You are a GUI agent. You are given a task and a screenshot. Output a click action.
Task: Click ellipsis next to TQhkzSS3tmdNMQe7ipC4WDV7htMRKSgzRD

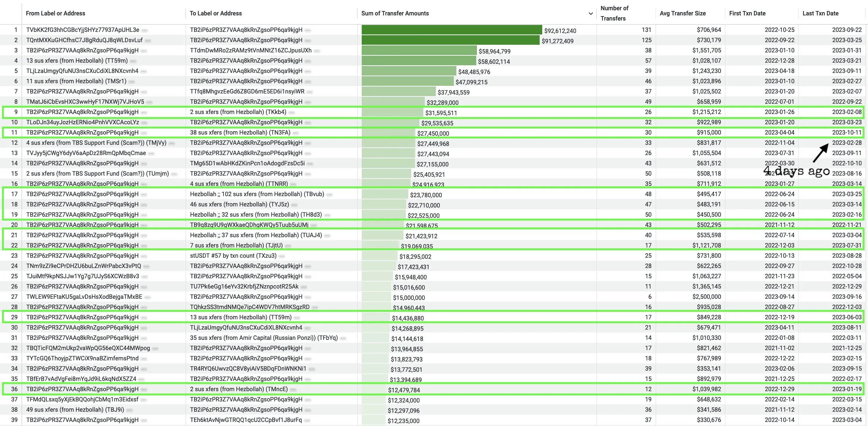click(x=315, y=307)
